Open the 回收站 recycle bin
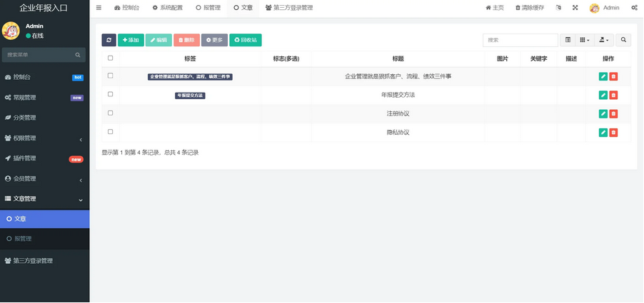This screenshot has width=644, height=303. 245,40
